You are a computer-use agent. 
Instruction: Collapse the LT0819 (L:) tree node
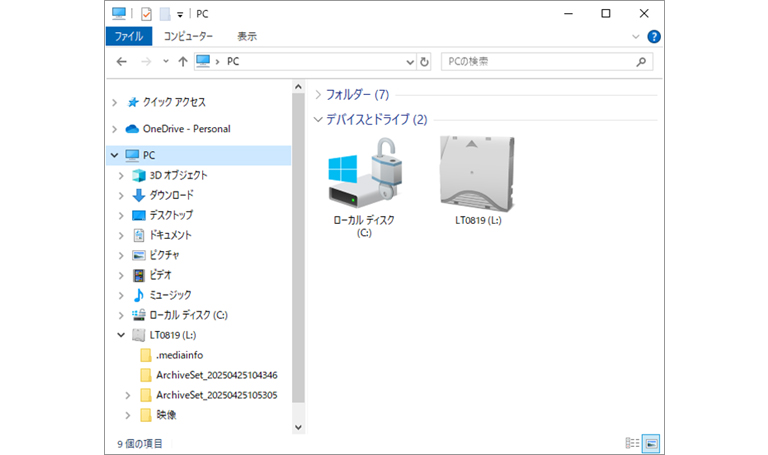click(x=121, y=335)
